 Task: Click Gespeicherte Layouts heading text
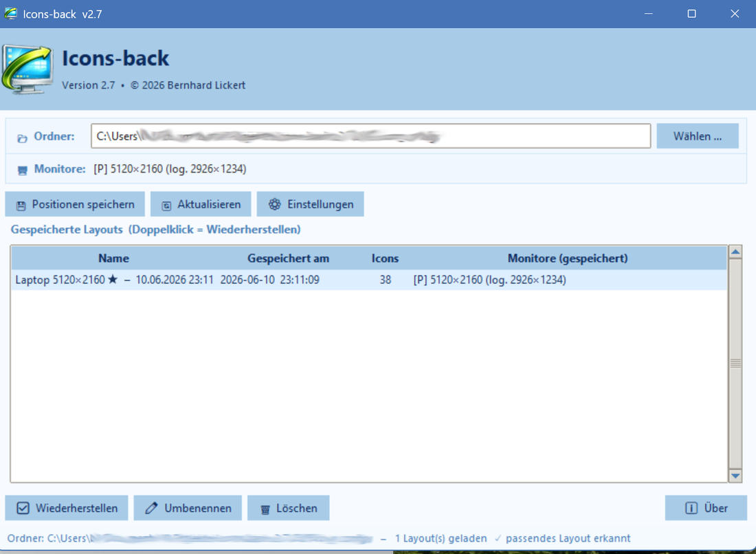156,230
